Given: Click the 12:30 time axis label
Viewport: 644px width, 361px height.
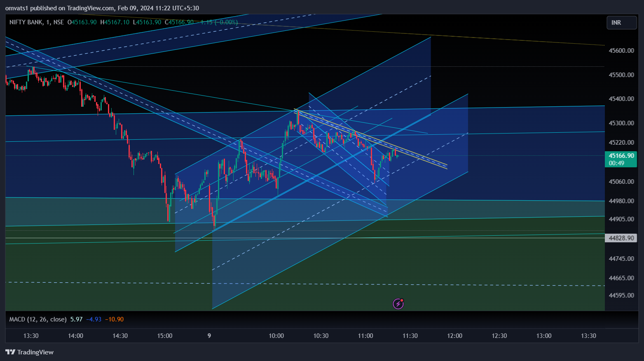Looking at the screenshot, I should point(499,336).
